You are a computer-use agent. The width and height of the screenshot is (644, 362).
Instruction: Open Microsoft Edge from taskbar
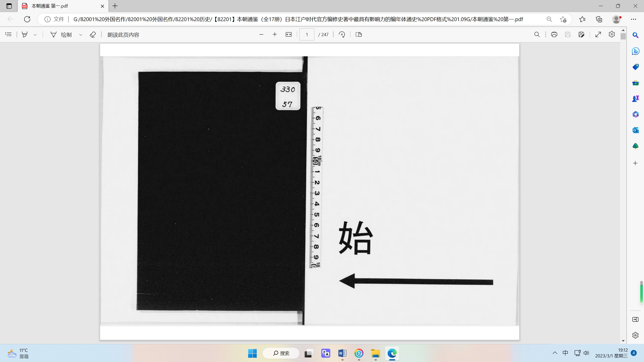click(392, 353)
